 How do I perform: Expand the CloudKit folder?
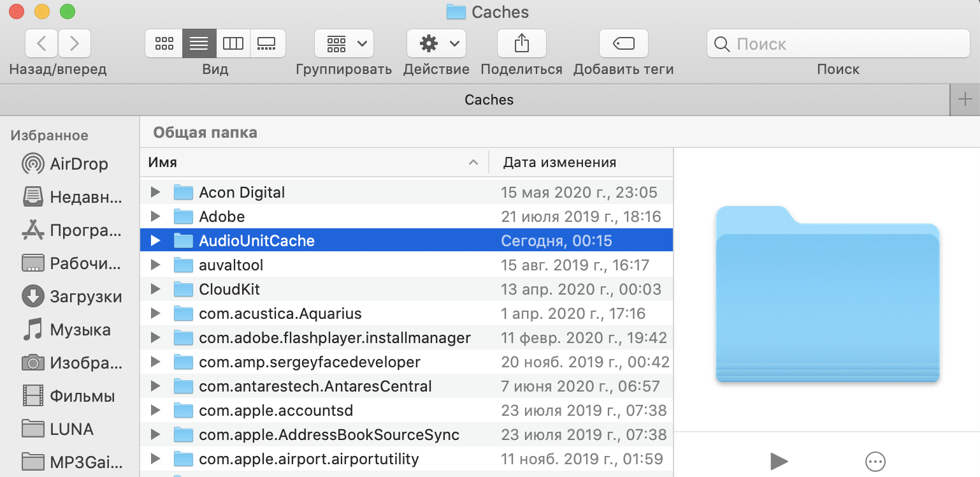click(x=155, y=290)
